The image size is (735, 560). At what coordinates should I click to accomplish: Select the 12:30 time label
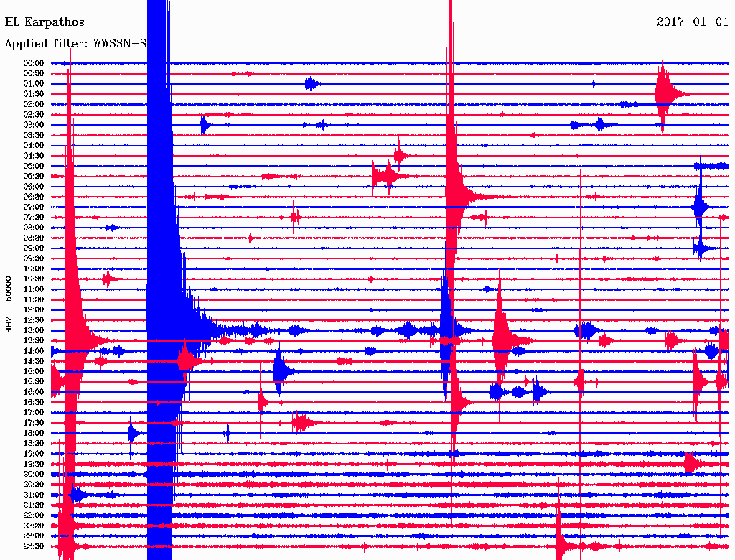(34, 320)
